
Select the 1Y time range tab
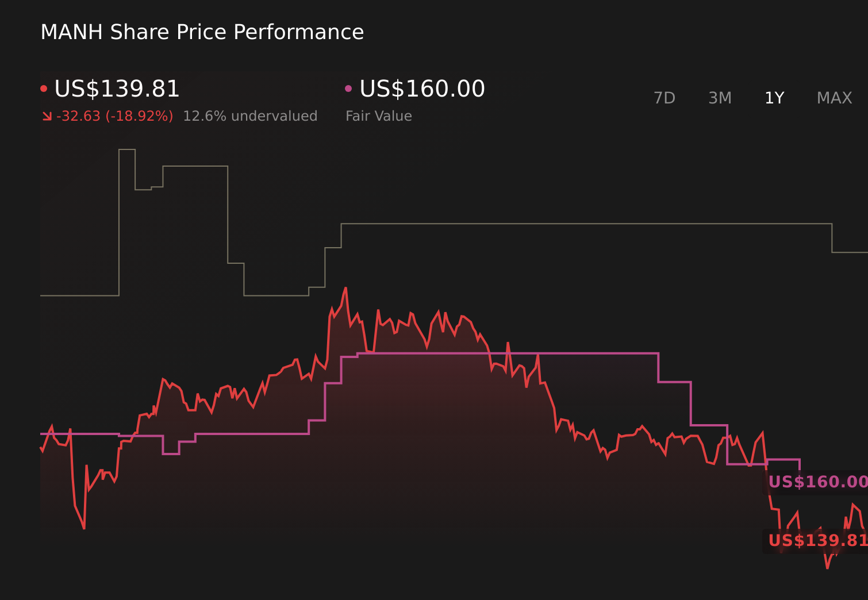(x=774, y=98)
